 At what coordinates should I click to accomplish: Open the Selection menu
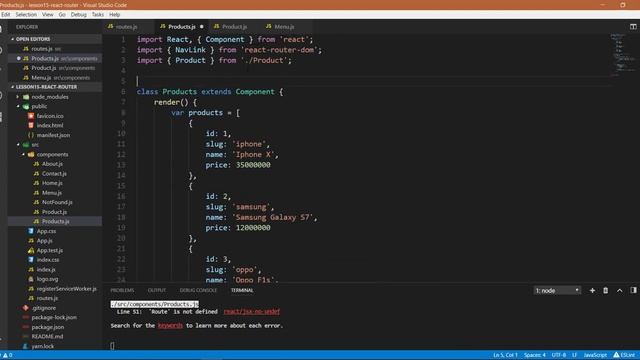[26, 14]
